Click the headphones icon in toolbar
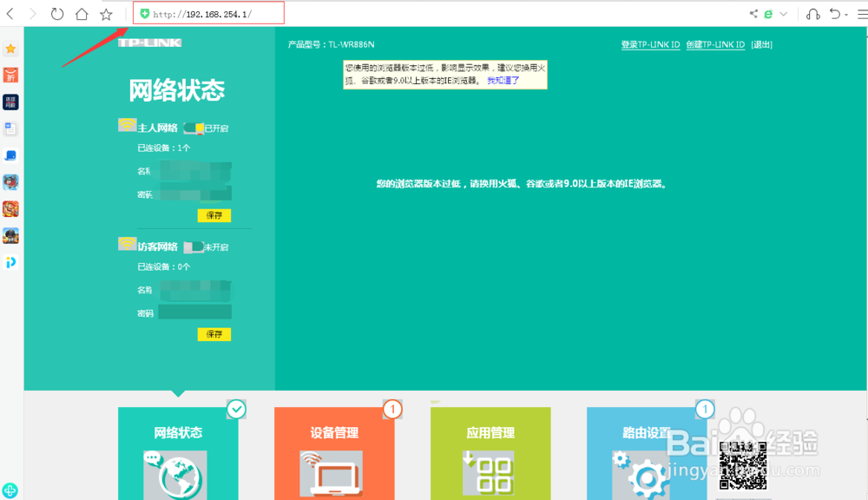 pos(812,15)
